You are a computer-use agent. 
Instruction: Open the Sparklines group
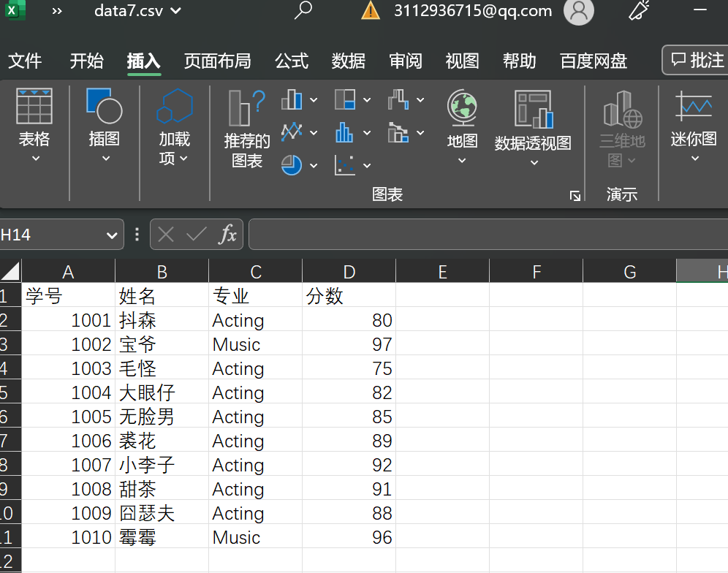click(694, 125)
